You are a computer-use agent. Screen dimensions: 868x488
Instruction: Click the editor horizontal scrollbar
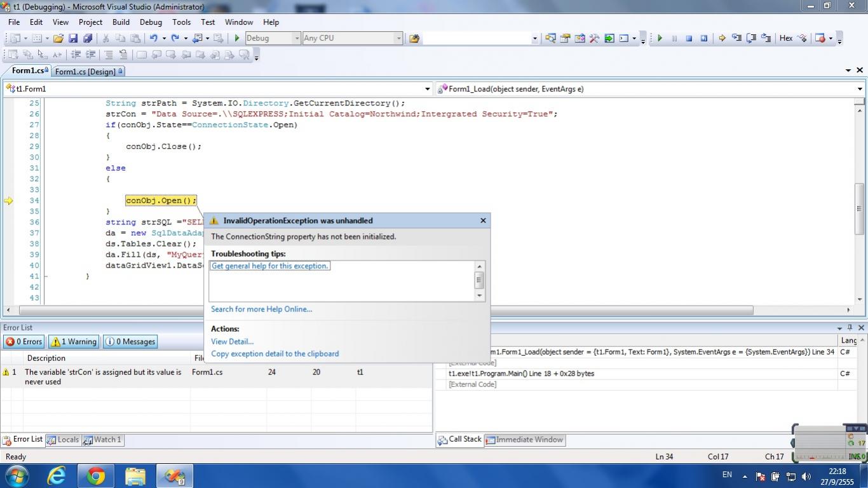[386, 311]
